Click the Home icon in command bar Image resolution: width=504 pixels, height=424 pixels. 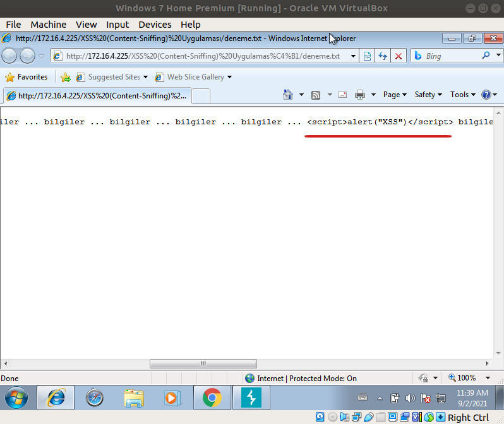288,95
